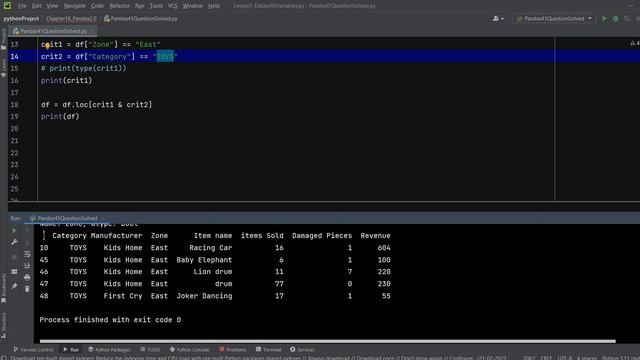Image resolution: width=640 pixels, height=360 pixels.
Task: Open the run configuration dropdown Pandas41QuestionSolved
Action: tap(554, 19)
